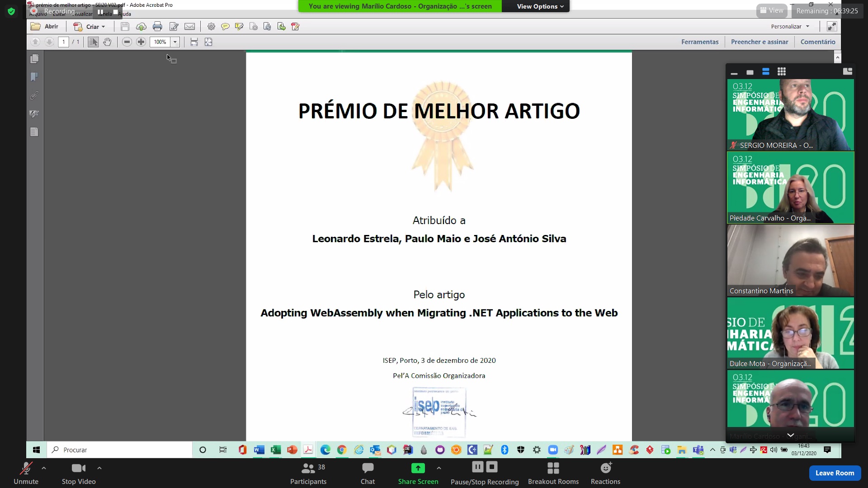The width and height of the screenshot is (868, 488).
Task: Open the Personalizar dropdown
Action: coord(790,27)
